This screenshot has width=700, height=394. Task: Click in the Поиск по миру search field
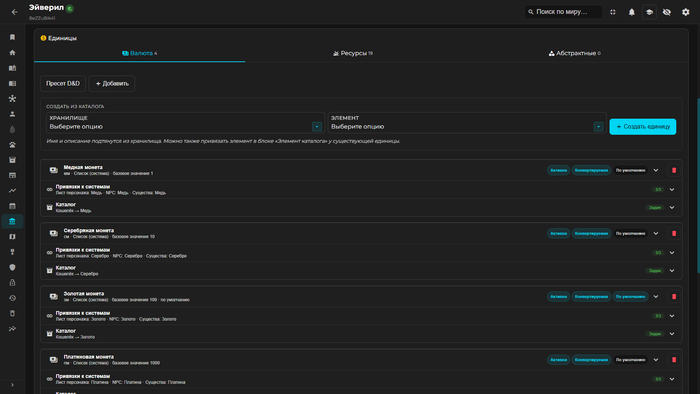(563, 12)
